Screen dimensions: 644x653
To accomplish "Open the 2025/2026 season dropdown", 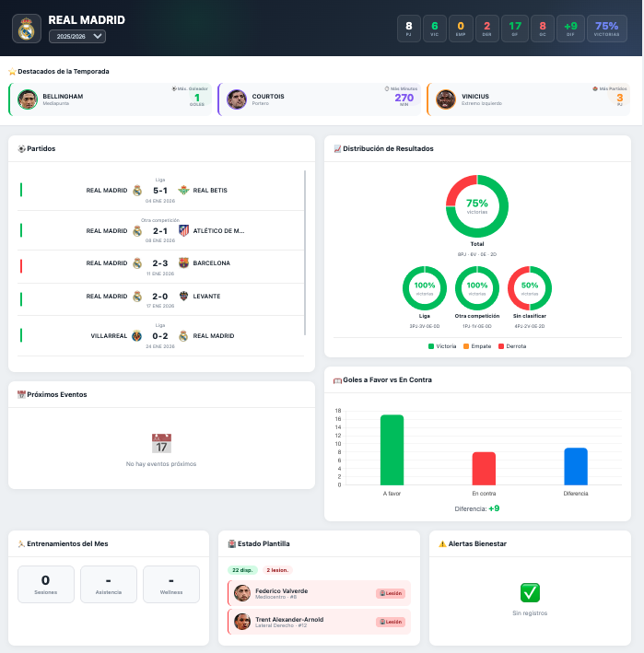I will tap(77, 36).
